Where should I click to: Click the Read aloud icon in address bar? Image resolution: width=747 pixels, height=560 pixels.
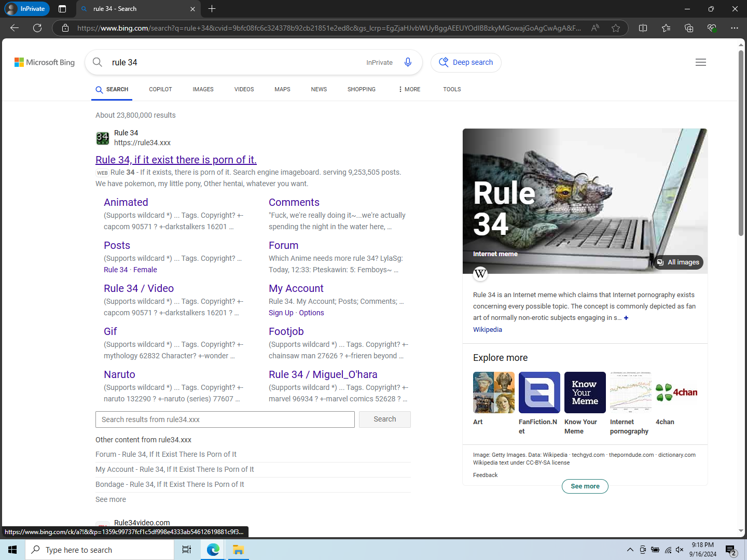[595, 28]
